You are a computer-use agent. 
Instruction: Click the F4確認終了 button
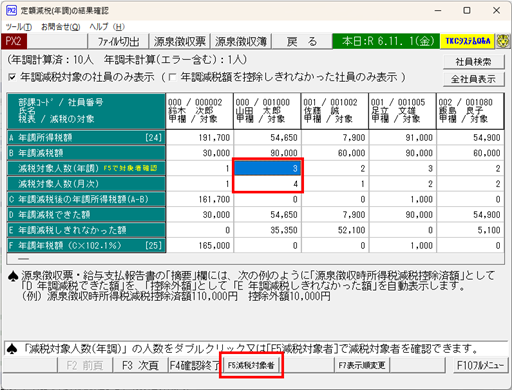[195, 365]
